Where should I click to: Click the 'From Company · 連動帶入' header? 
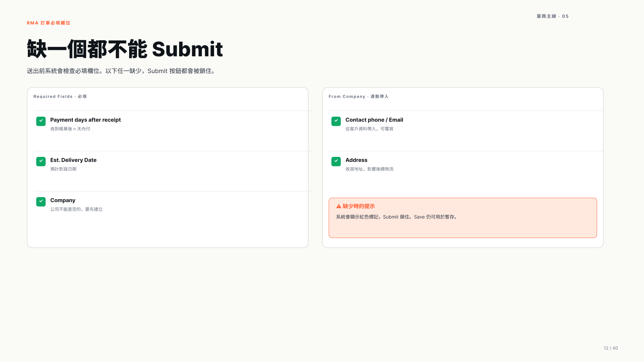point(359,97)
